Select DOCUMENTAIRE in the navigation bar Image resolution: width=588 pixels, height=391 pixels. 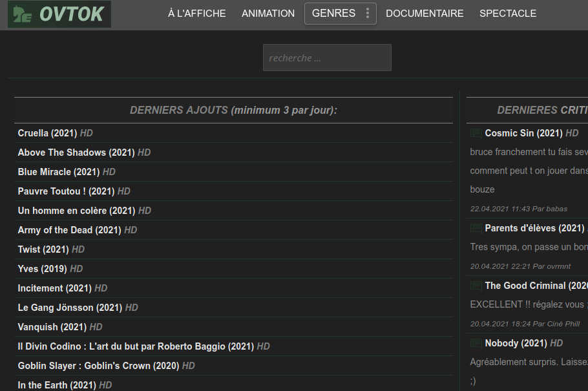425,14
